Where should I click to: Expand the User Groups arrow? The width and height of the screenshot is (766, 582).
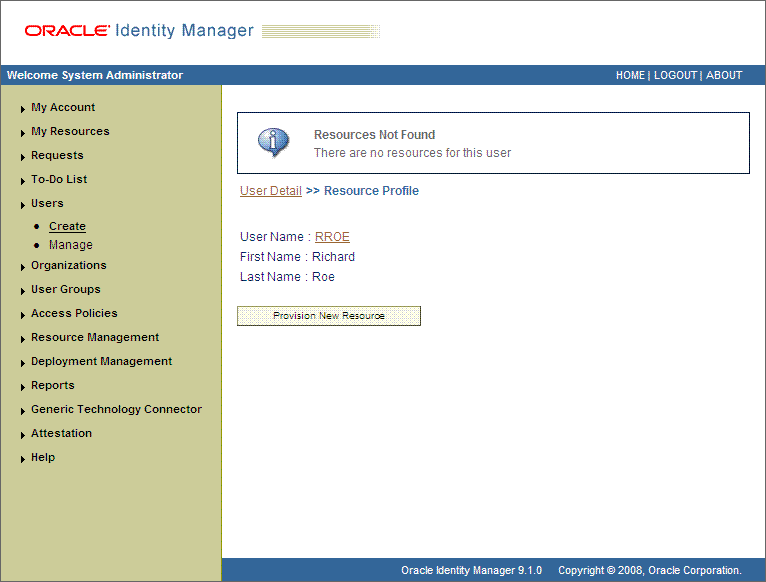(22, 291)
